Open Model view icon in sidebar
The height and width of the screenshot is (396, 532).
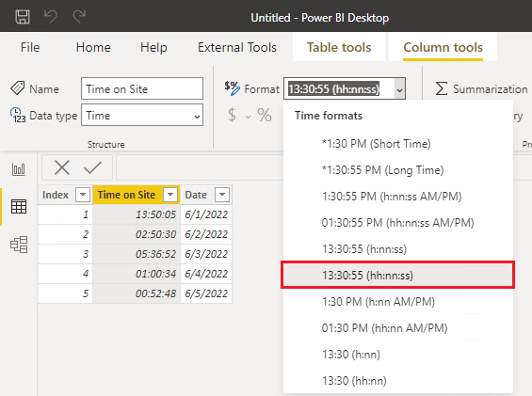click(x=19, y=245)
